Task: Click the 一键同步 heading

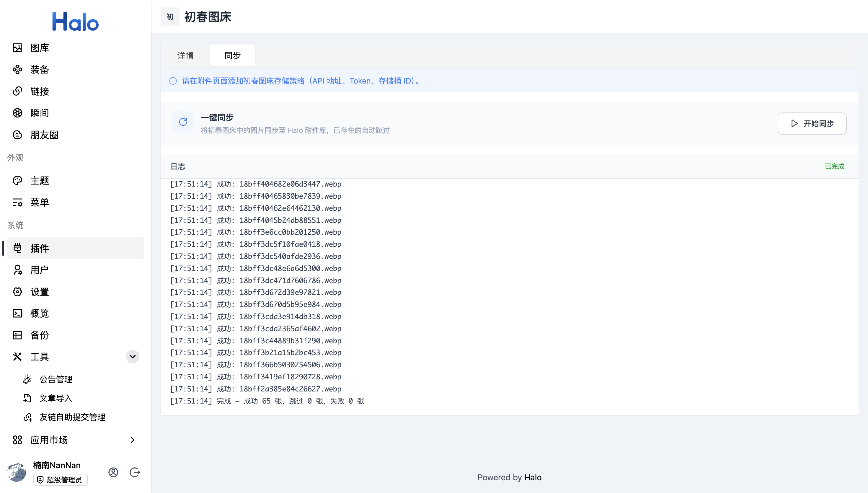Action: (x=217, y=117)
